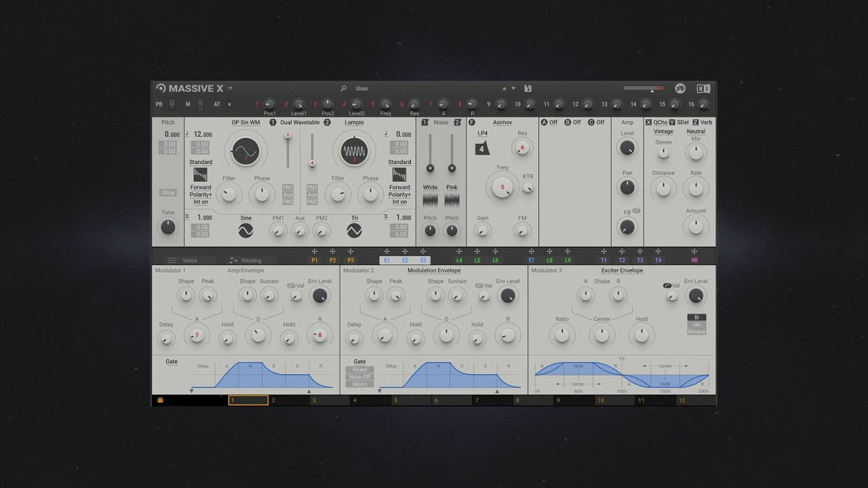
Task: Open the LP4 filter mode menu
Action: click(x=482, y=134)
